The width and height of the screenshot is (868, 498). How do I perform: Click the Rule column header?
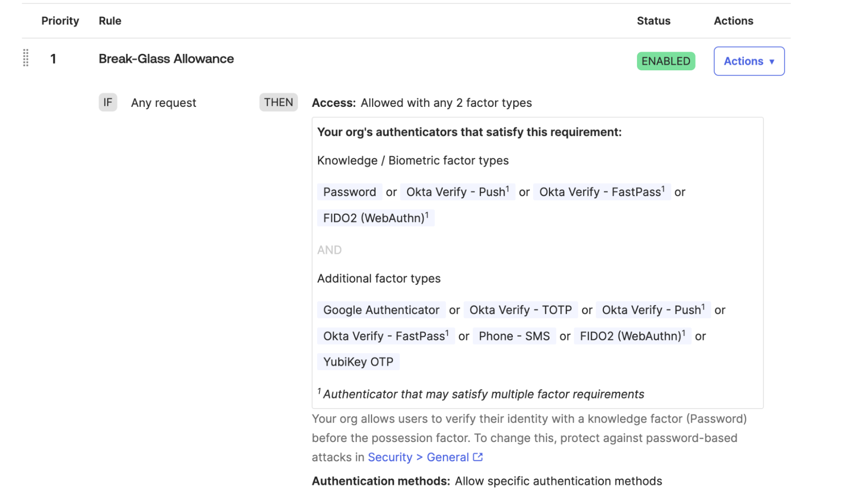(x=110, y=21)
